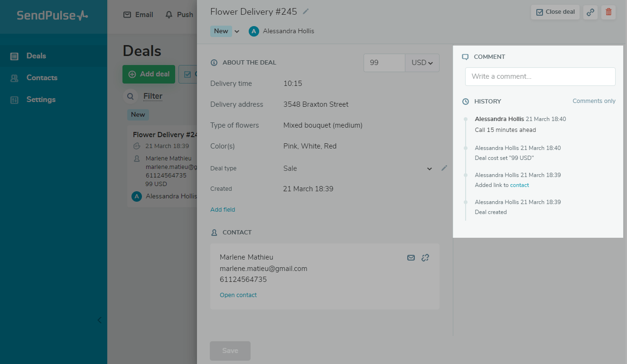Collapse the left sidebar with the chevron

coord(99,320)
